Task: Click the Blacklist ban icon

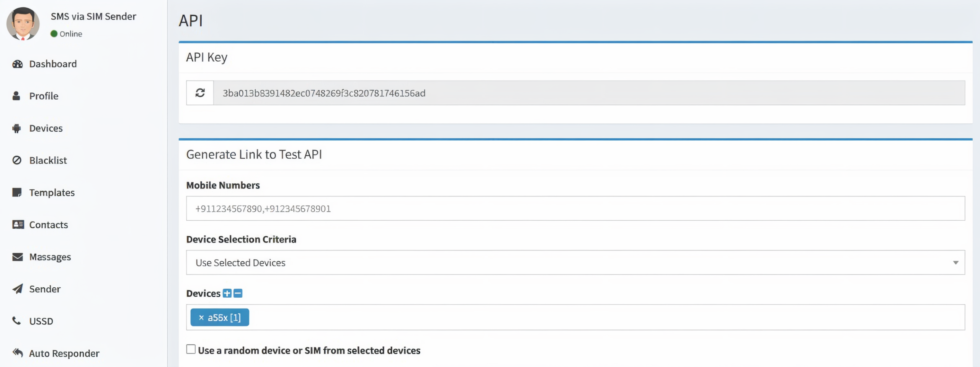Action: click(17, 160)
